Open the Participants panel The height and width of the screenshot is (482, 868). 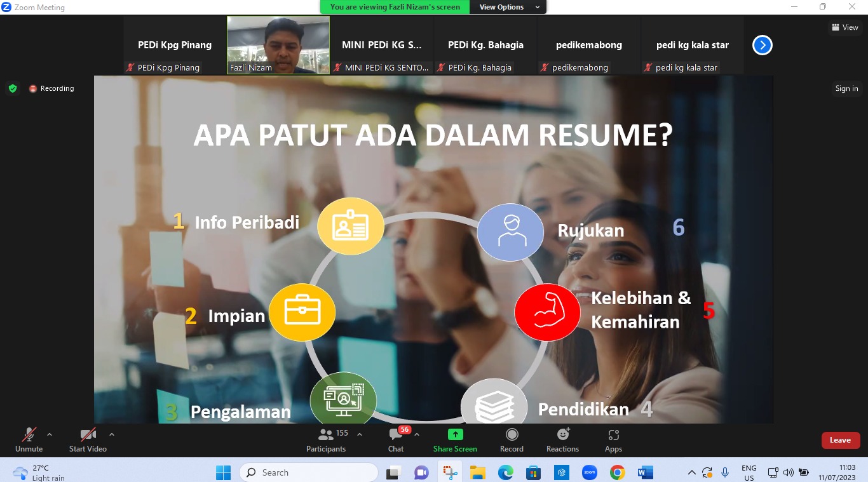(x=326, y=439)
